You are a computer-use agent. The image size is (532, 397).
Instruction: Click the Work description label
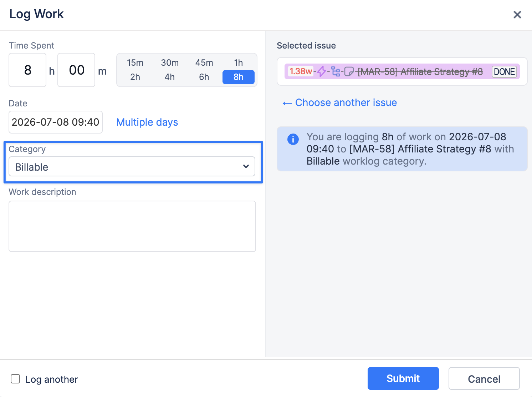coord(42,192)
